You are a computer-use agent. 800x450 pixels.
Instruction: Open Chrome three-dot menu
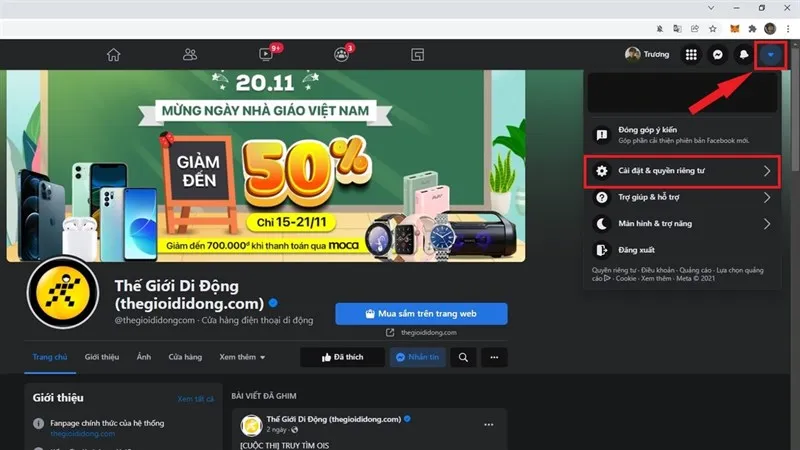coord(788,29)
